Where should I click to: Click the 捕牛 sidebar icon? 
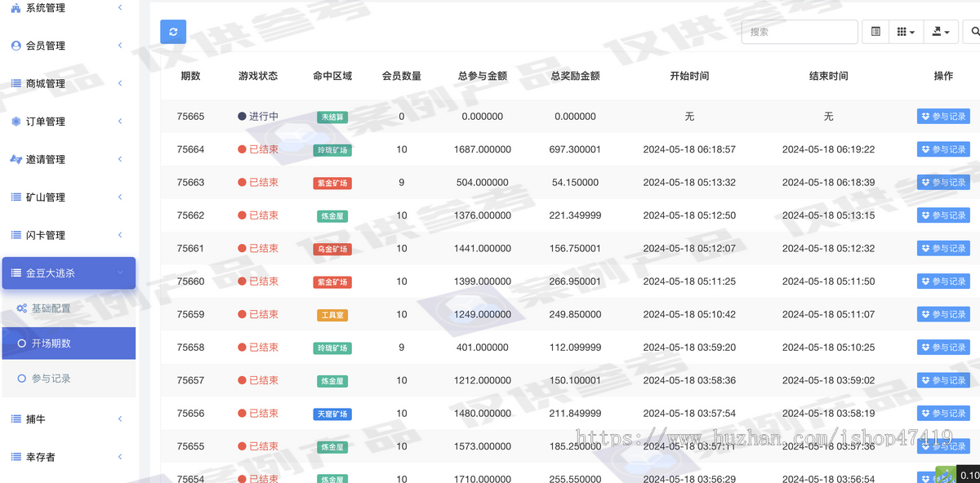(x=17, y=419)
